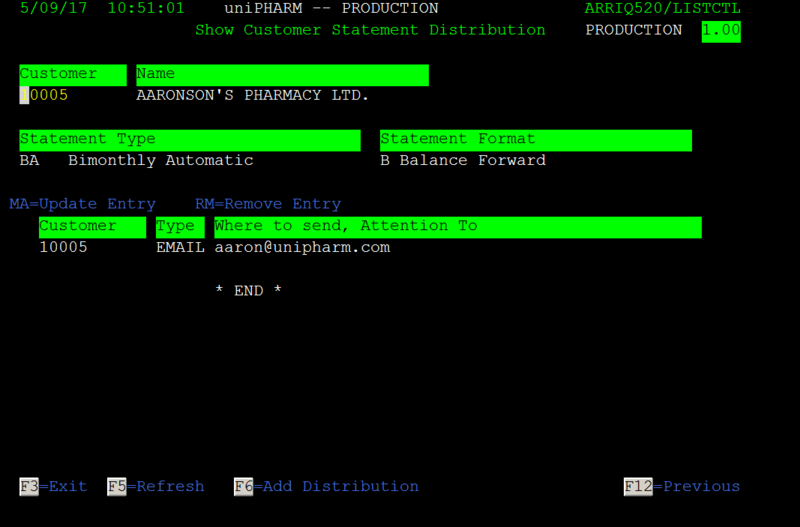Click the F5=Refresh function key
800x527 pixels.
tap(156, 486)
